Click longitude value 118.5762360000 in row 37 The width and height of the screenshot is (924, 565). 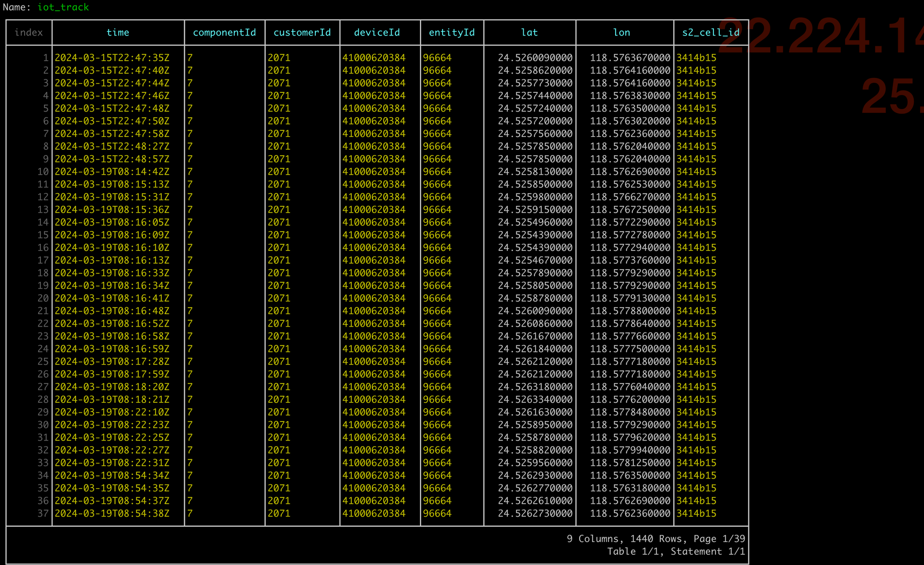click(630, 513)
